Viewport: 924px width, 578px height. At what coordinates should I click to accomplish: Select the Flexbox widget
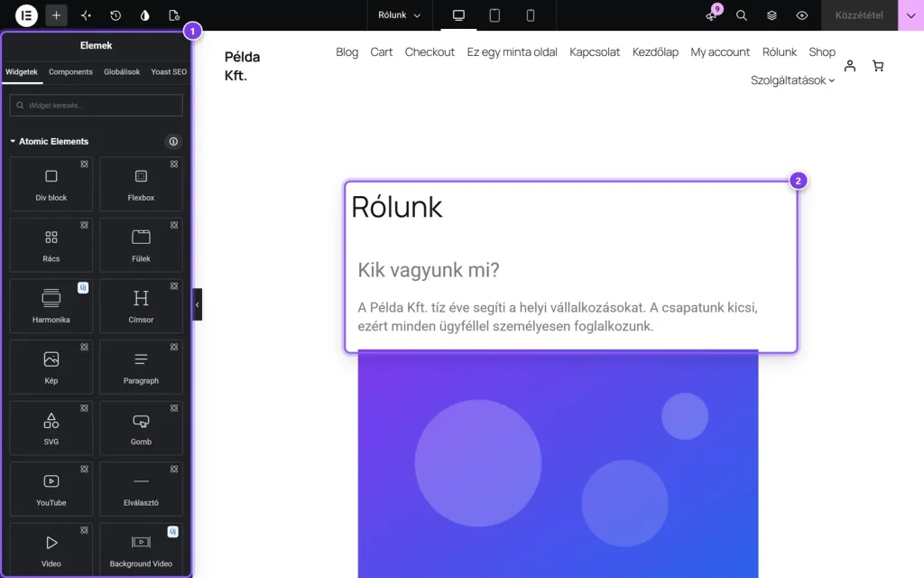(x=141, y=184)
